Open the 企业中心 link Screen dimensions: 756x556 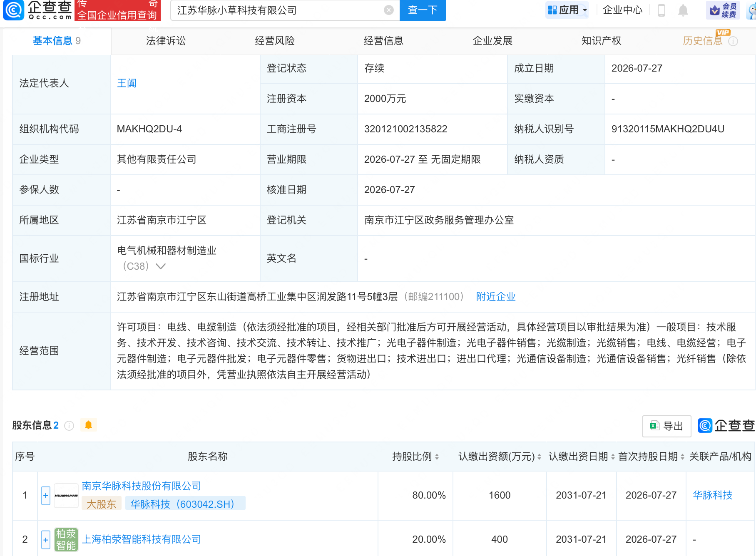pos(622,10)
